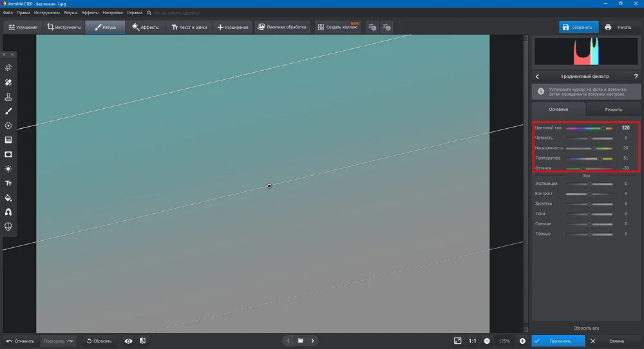Set zoom to 1:1
Image resolution: width=644 pixels, height=349 pixels.
tap(473, 341)
